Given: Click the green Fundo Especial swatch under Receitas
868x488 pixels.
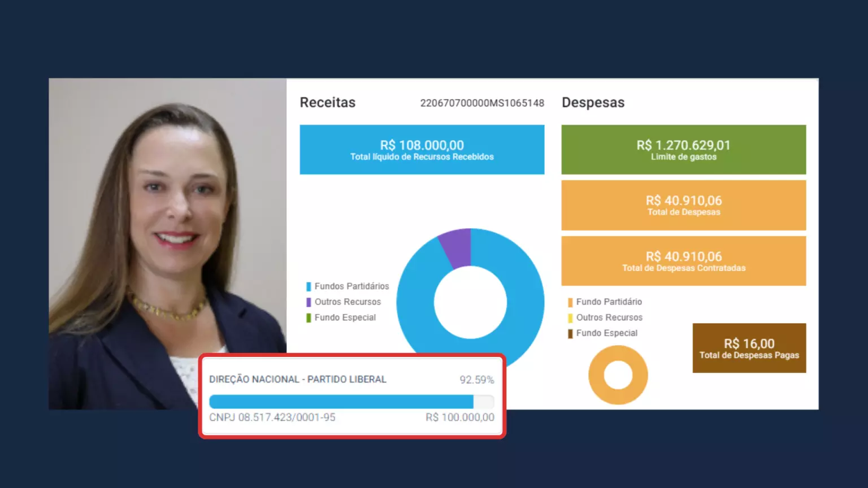Looking at the screenshot, I should (309, 318).
